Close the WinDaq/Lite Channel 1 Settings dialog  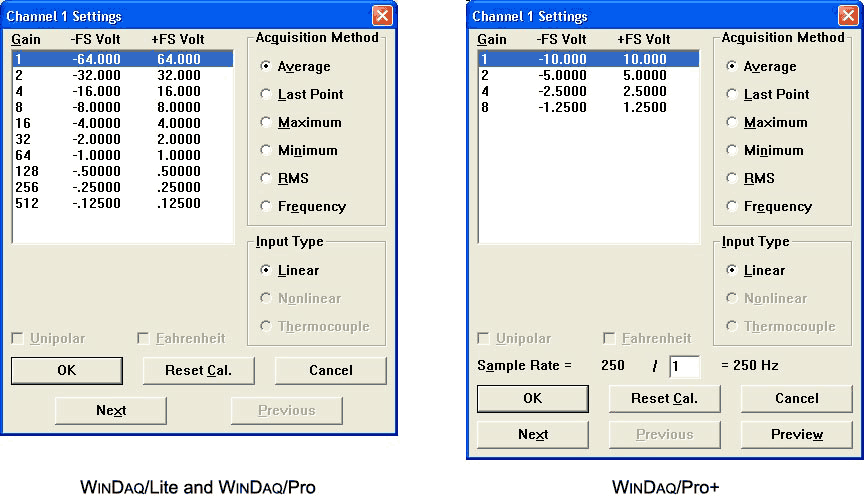pyautogui.click(x=382, y=15)
